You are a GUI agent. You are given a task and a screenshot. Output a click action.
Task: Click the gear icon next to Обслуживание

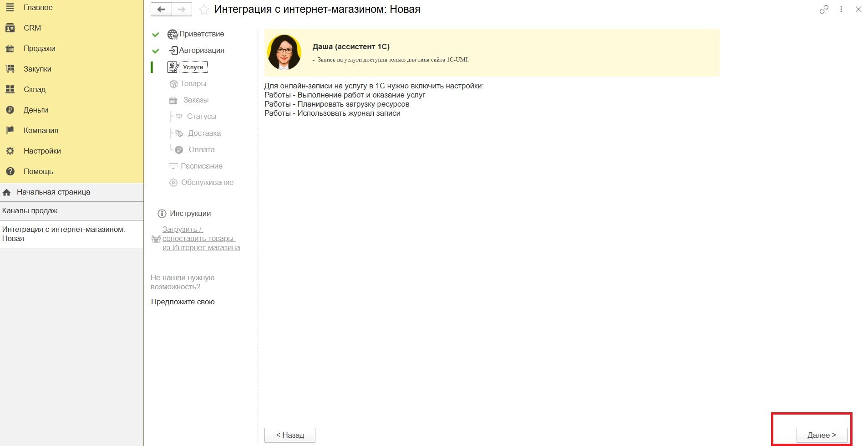pyautogui.click(x=173, y=183)
